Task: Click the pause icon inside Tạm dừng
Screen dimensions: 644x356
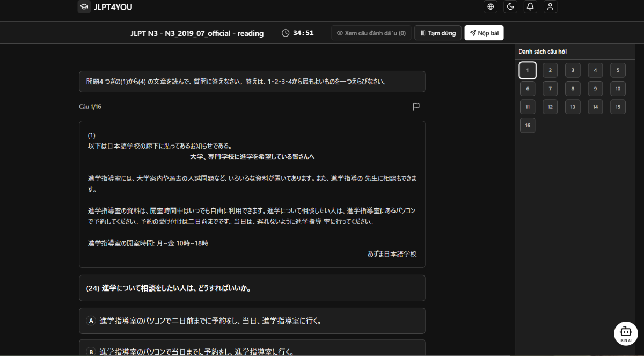Action: [x=423, y=32]
